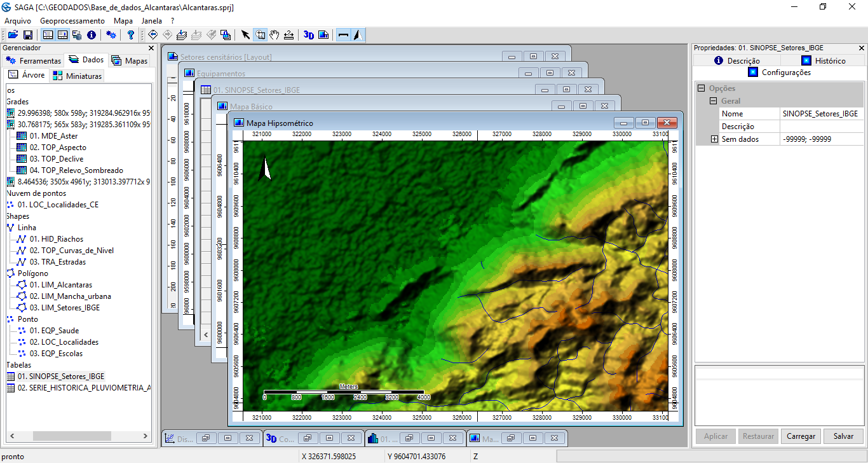The image size is (868, 463).
Task: Click the Open project folder icon
Action: pyautogui.click(x=13, y=35)
